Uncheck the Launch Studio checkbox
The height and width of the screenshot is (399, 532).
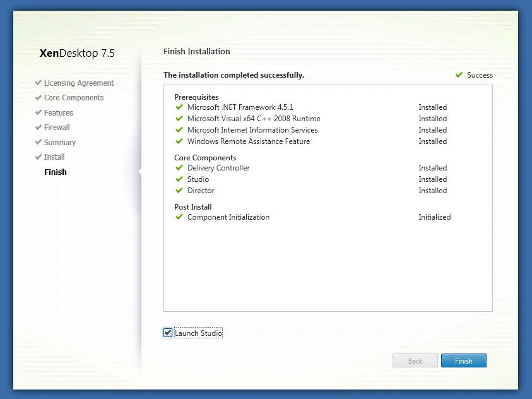168,333
